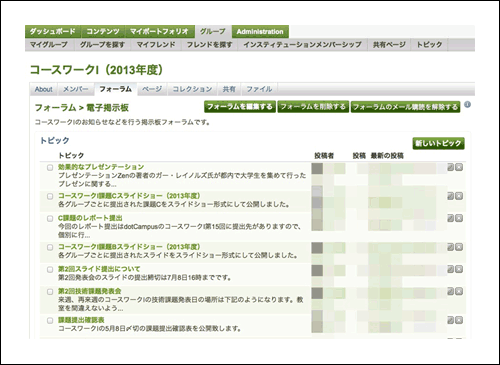Screen dimensions: 500x365
Task: Open topic 第2回スライド提出について
Action: [x=99, y=269]
